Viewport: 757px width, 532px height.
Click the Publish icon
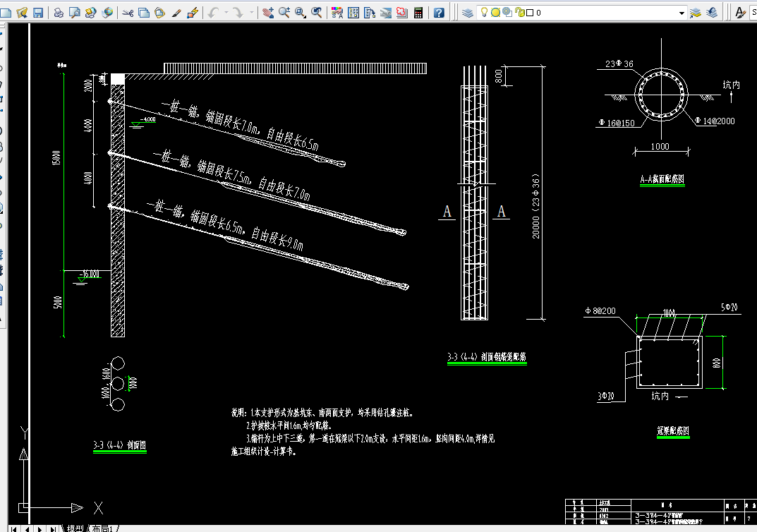point(91,13)
